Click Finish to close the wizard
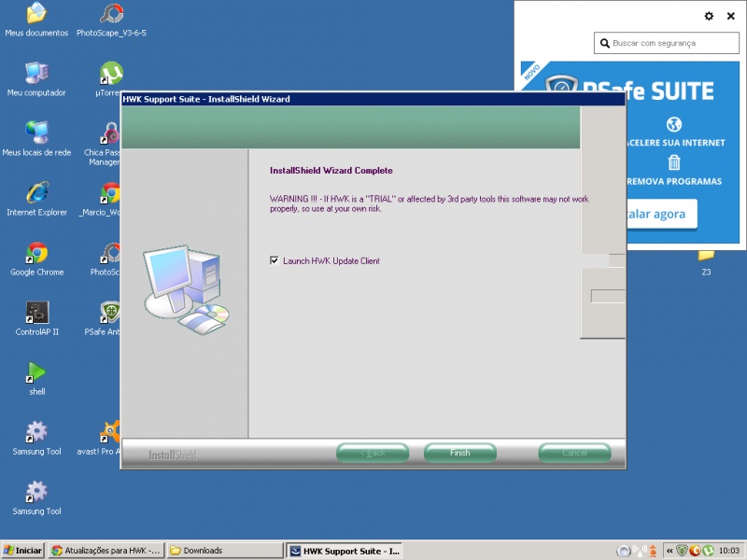Viewport: 747px width, 560px height. (460, 453)
